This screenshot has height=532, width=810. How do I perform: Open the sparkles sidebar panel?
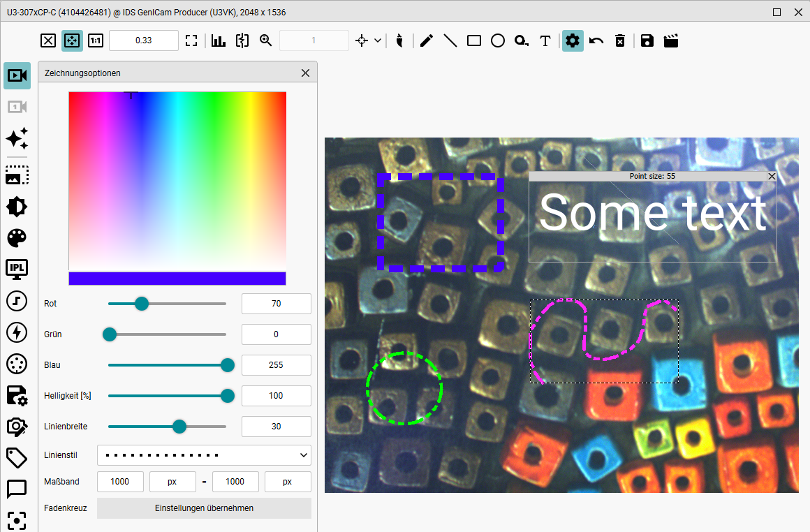[x=17, y=139]
